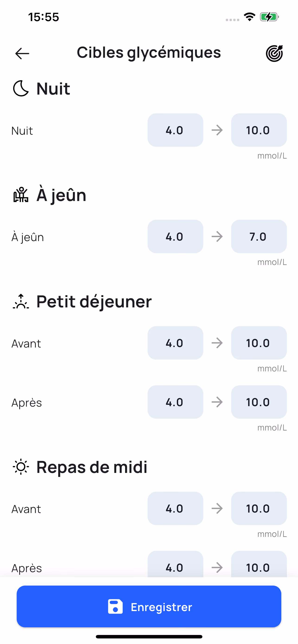Edit Petit déjeuner Avant minimum value
Image resolution: width=298 pixels, height=644 pixels.
click(175, 343)
